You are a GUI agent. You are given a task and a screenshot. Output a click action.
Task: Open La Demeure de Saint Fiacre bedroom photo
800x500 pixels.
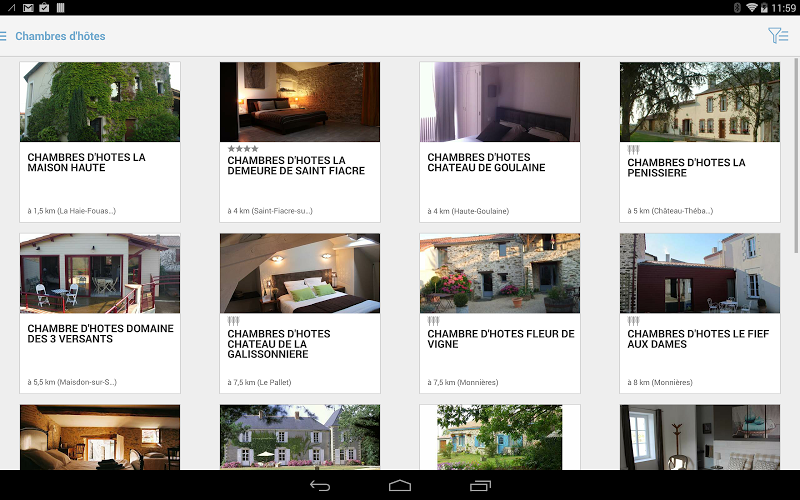(300, 102)
